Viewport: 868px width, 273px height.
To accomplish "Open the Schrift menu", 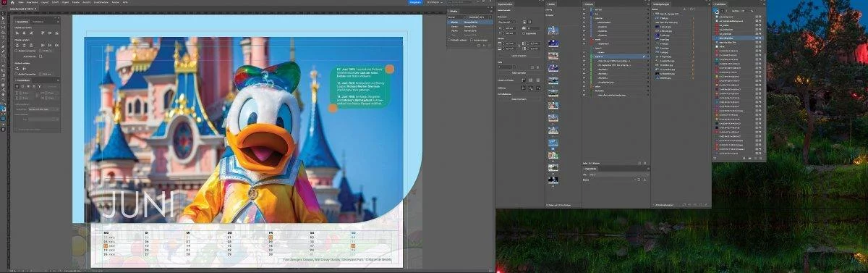I will [56, 2].
